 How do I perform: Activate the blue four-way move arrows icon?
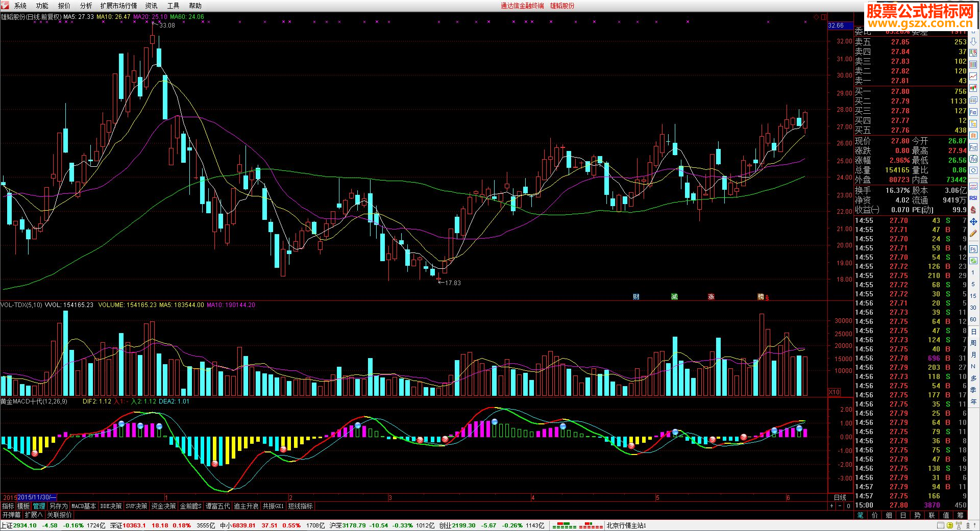tap(973, 221)
